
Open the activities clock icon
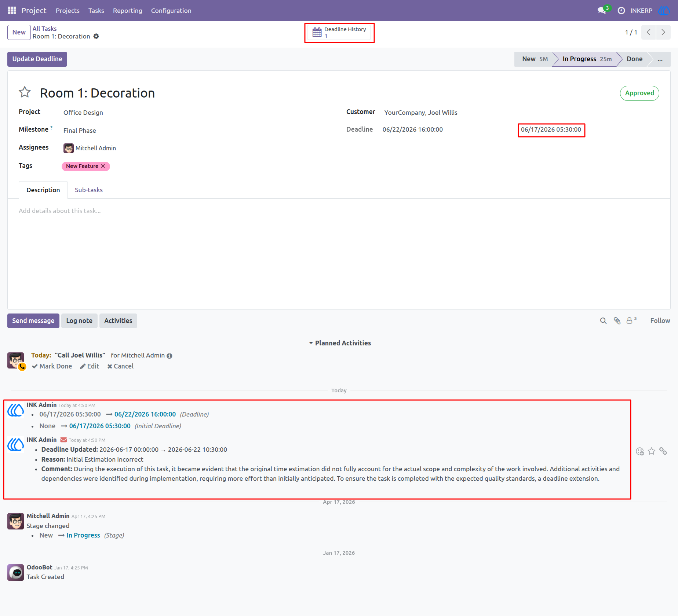621,11
